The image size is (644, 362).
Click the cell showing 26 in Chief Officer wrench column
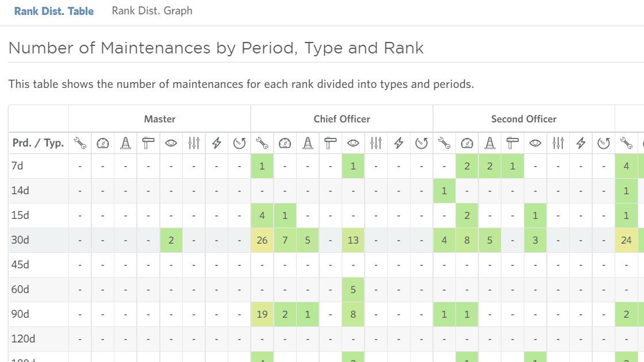(262, 240)
